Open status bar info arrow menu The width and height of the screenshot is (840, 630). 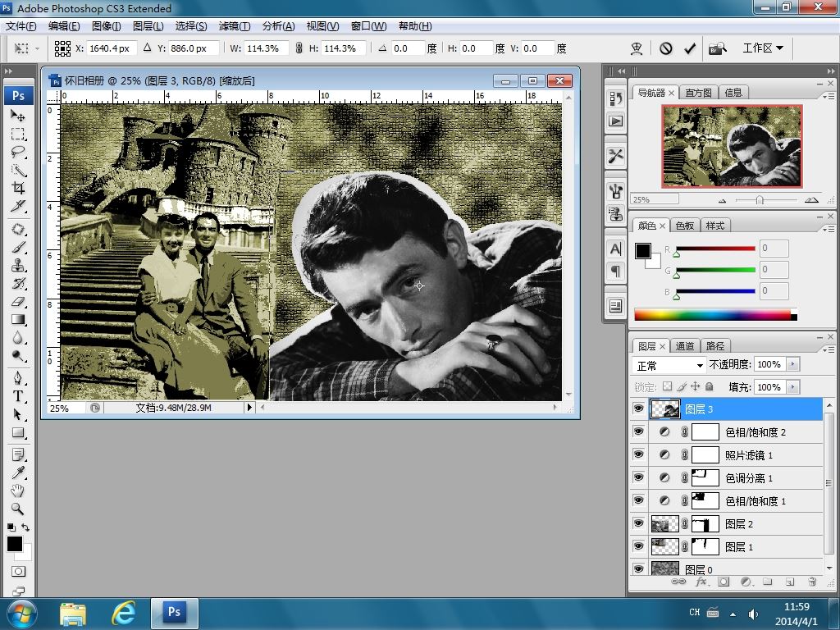click(249, 408)
